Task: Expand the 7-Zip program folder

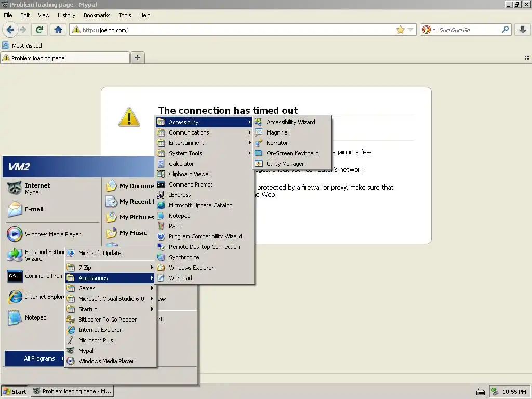Action: (111, 268)
